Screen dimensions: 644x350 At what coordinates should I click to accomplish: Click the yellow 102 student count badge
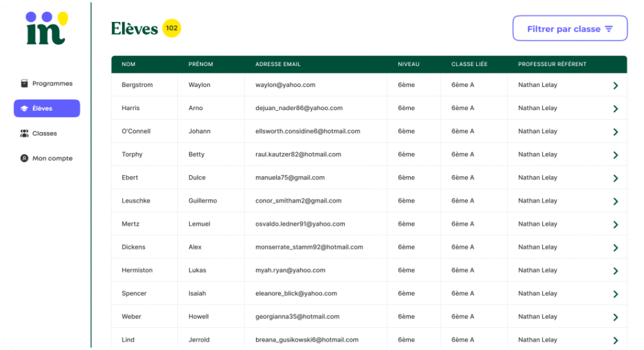pyautogui.click(x=171, y=28)
